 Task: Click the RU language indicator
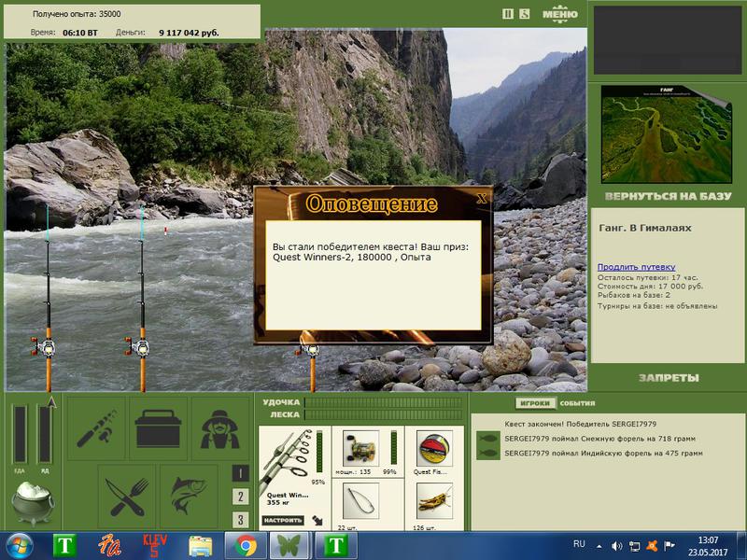pos(579,544)
